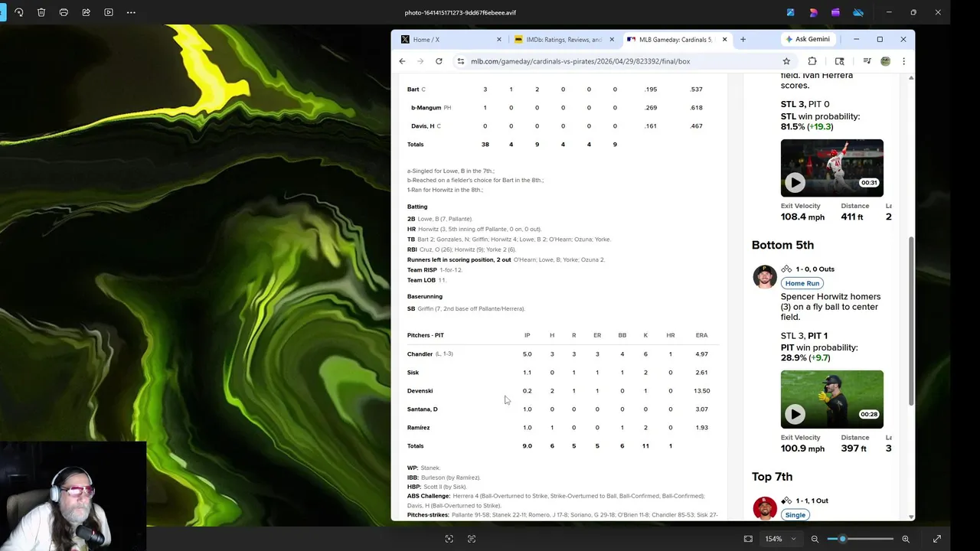Enter fullscreen in Photos viewer
980x551 pixels.
937,539
